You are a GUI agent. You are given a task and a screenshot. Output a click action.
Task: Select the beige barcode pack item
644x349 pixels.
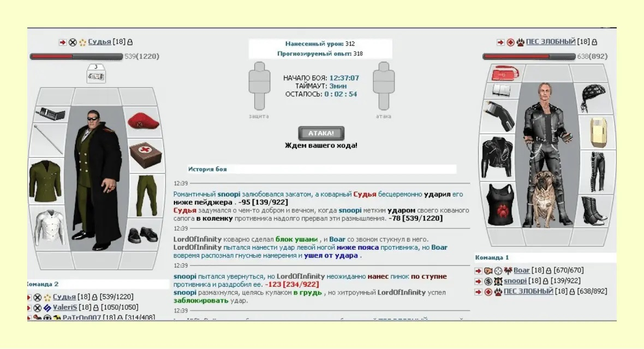(598, 132)
